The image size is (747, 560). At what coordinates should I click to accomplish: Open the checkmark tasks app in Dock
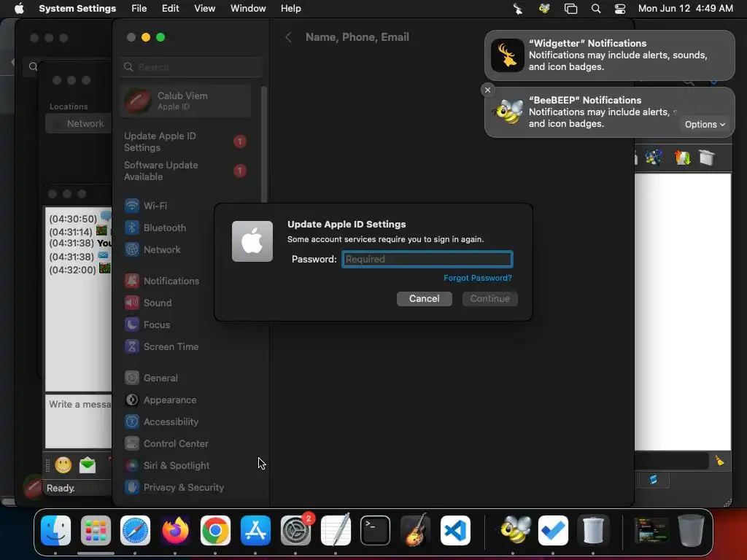point(553,531)
